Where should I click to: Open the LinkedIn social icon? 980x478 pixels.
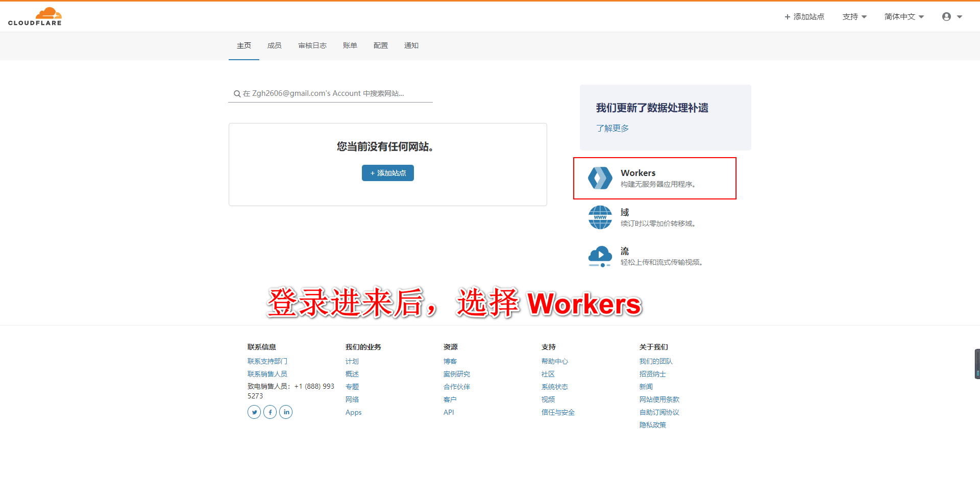286,412
